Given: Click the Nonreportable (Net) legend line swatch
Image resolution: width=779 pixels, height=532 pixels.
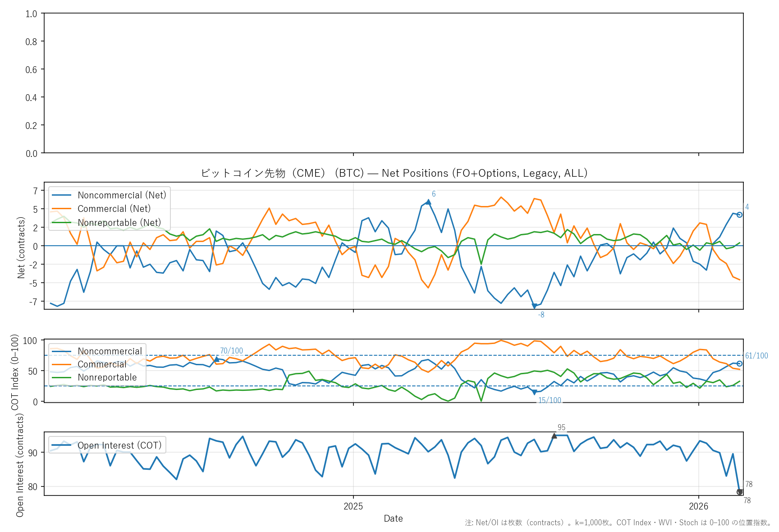Looking at the screenshot, I should 62,223.
